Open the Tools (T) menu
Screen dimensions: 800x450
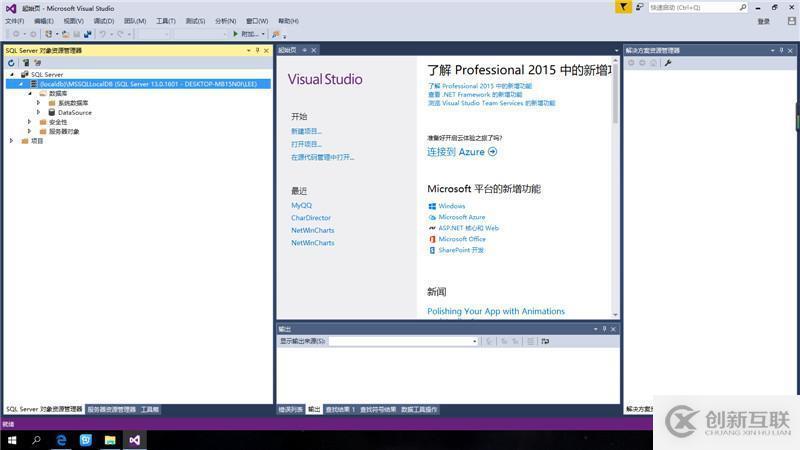click(166, 21)
